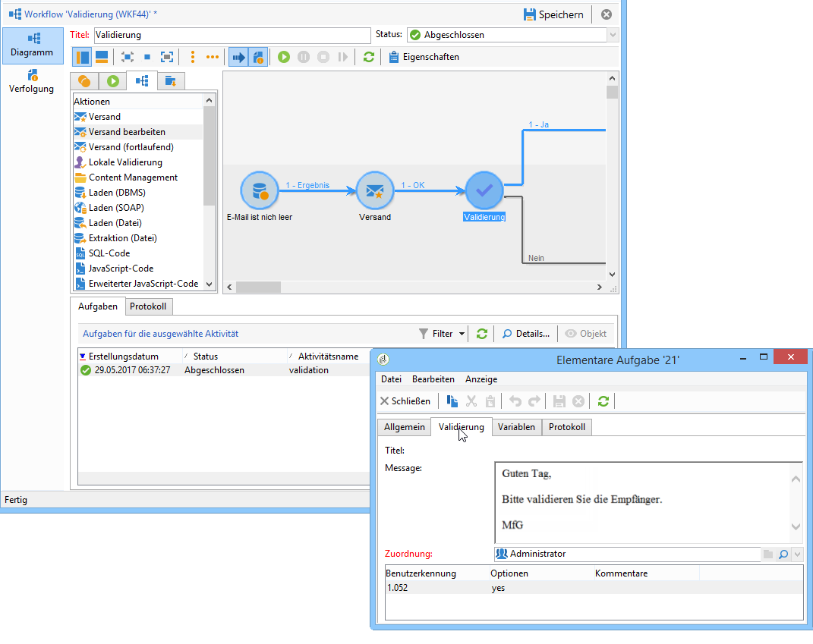Viewport: 813px width, 644px height.
Task: Sort by Erstellungsdatum column header
Action: click(x=131, y=357)
